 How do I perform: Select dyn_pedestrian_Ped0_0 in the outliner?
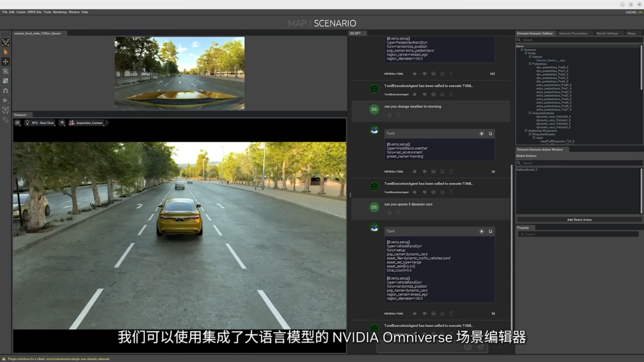552,67
